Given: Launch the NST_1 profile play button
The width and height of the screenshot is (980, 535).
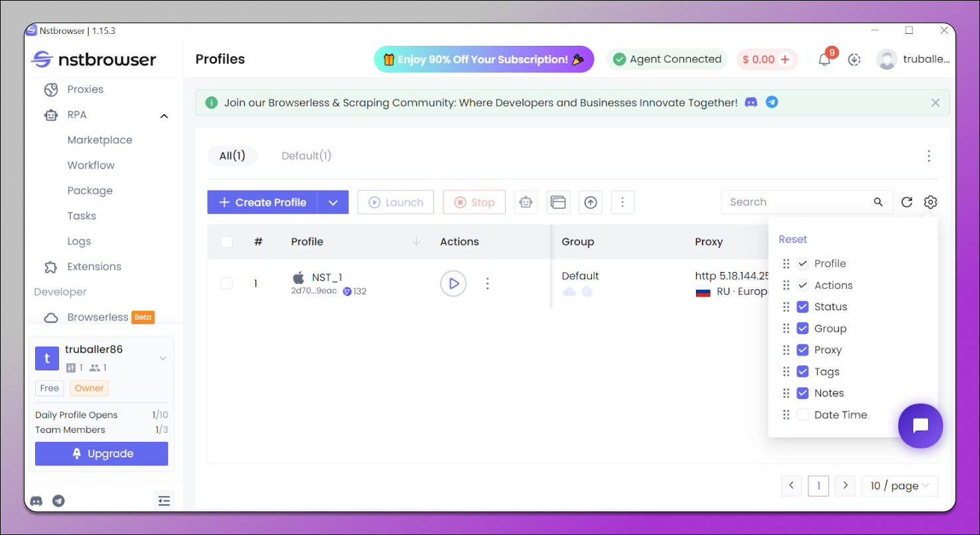Looking at the screenshot, I should pos(453,283).
